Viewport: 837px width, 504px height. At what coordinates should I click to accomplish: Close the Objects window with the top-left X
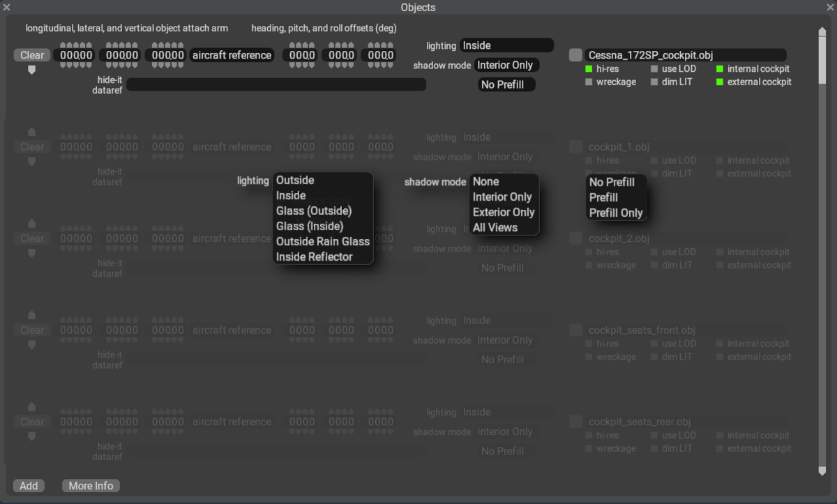click(x=6, y=7)
